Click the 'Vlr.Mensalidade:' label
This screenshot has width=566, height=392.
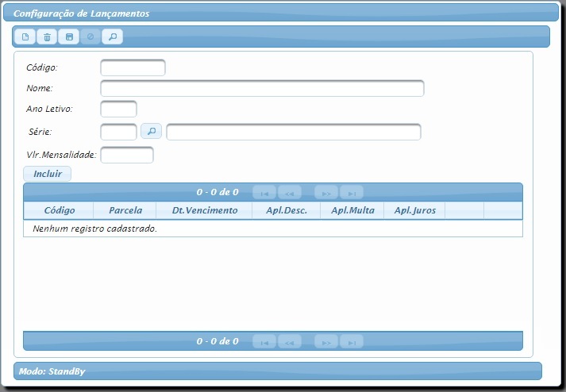[61, 155]
